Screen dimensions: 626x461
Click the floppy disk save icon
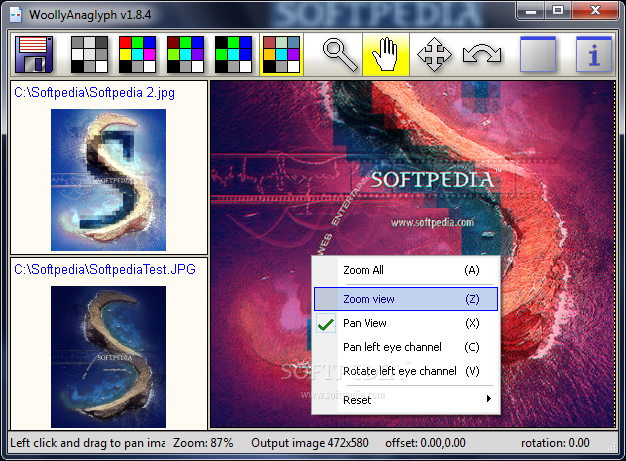[34, 54]
